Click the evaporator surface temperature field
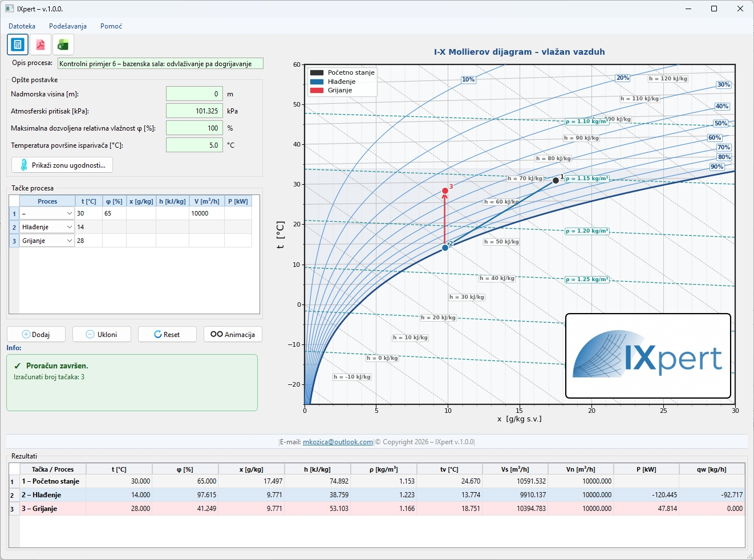The image size is (754, 560). tap(194, 145)
